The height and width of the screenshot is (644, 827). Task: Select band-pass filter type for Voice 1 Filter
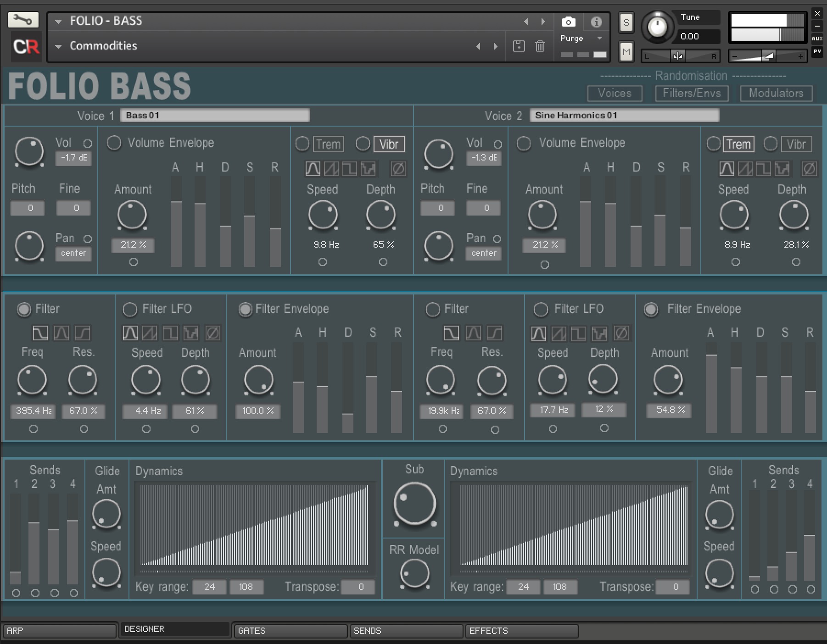[x=61, y=333]
